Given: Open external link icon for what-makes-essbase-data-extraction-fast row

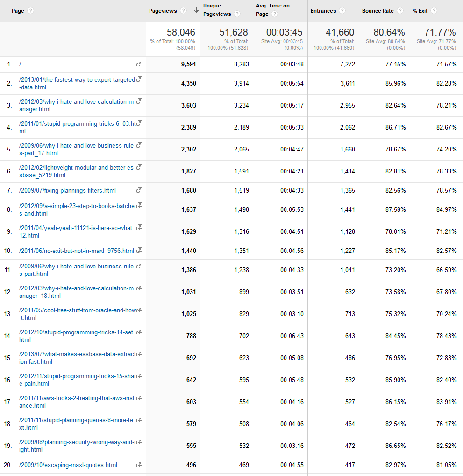Looking at the screenshot, I should (139, 353).
